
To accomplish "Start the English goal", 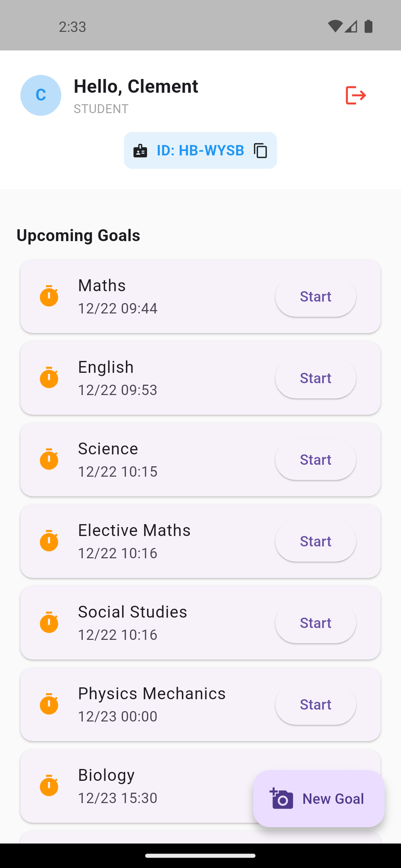I will click(316, 378).
